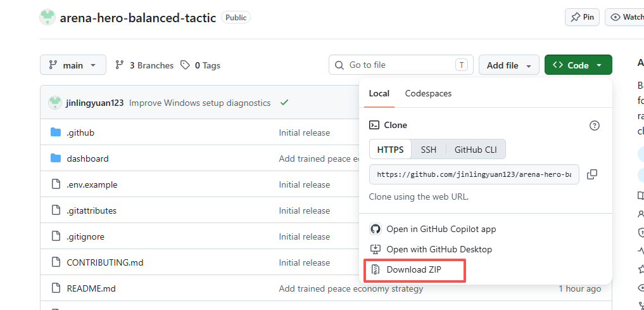This screenshot has height=310, width=644.
Task: Click the repository owner avatar beside title
Action: 47,17
